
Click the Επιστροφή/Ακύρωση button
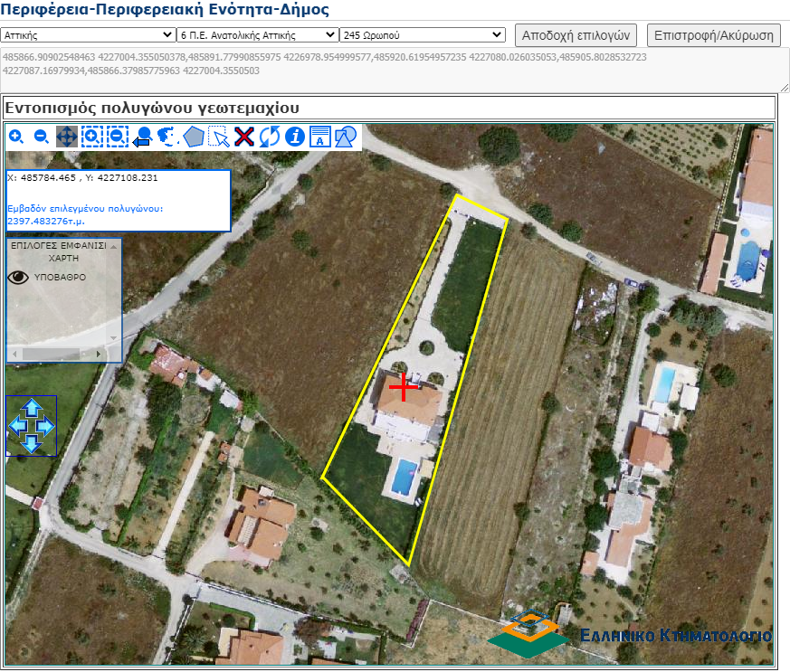(714, 35)
